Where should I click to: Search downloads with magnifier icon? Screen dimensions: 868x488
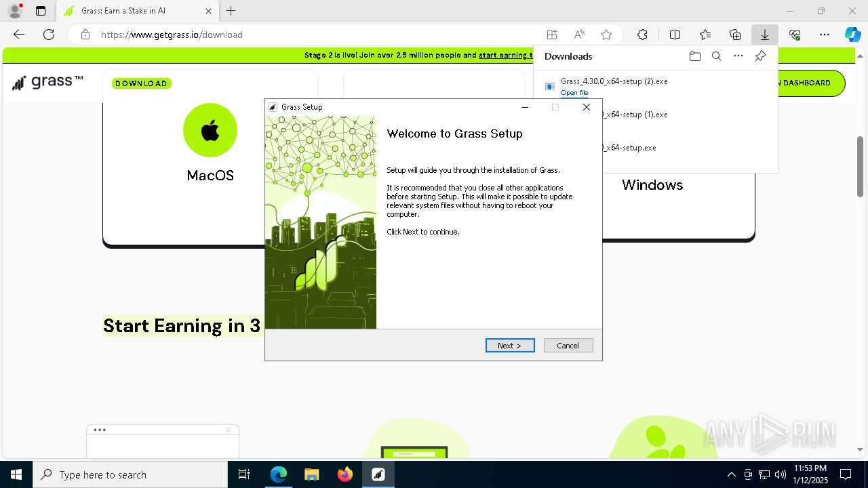coord(716,56)
